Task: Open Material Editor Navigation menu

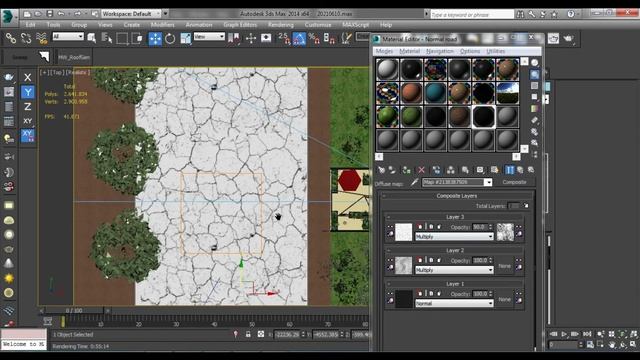Action: pyautogui.click(x=440, y=51)
